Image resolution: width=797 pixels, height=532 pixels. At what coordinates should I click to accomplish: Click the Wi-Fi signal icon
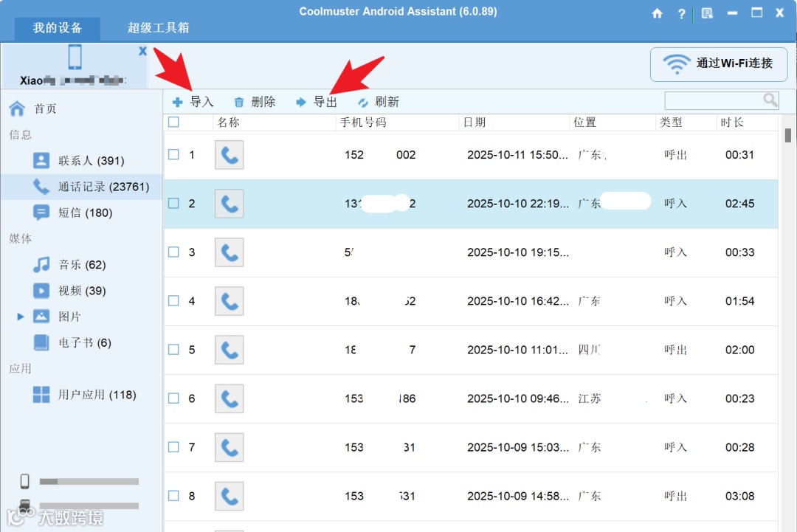[677, 64]
